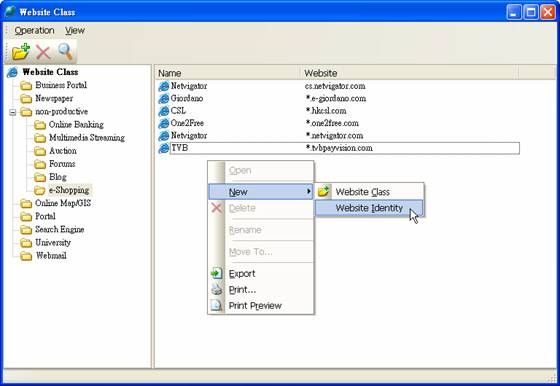Select the Portal folder
The image size is (560, 386).
tap(45, 216)
